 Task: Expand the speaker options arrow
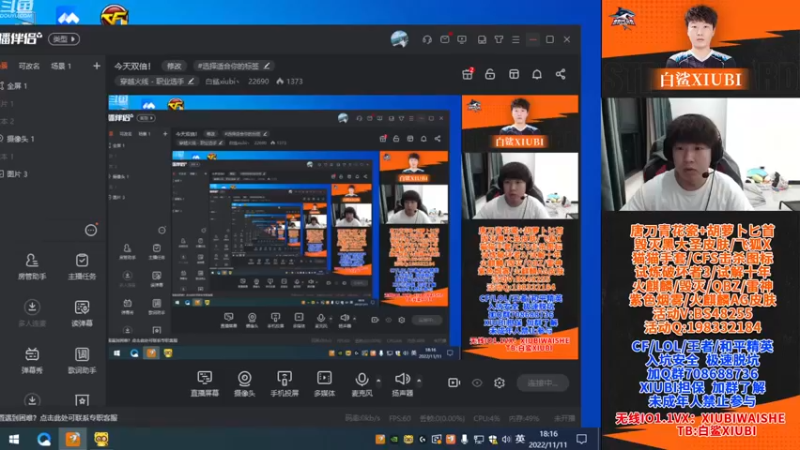(419, 381)
